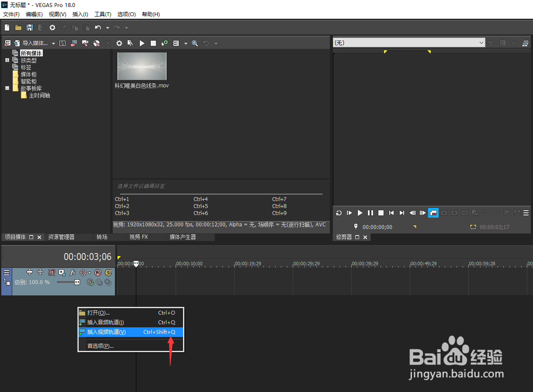533x392 pixels.
Task: Click the track level slider handle
Action: 77,282
